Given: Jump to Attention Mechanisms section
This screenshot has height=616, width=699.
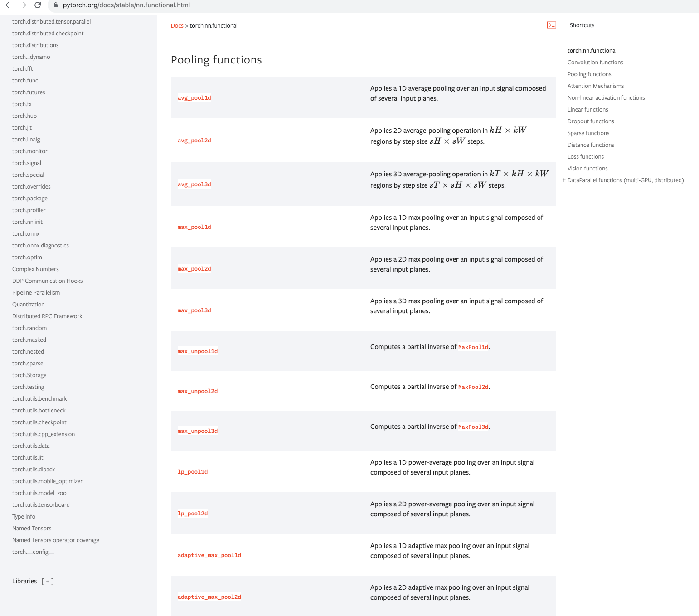Looking at the screenshot, I should [x=596, y=86].
